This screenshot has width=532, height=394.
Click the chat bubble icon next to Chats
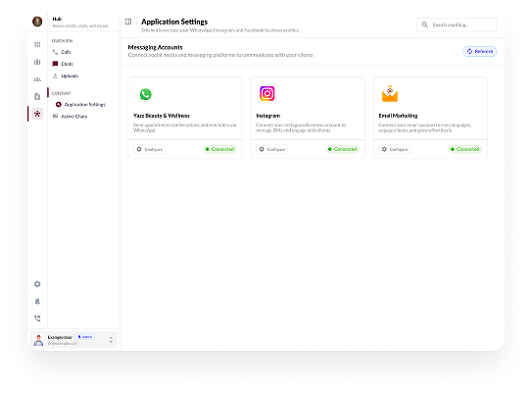55,64
